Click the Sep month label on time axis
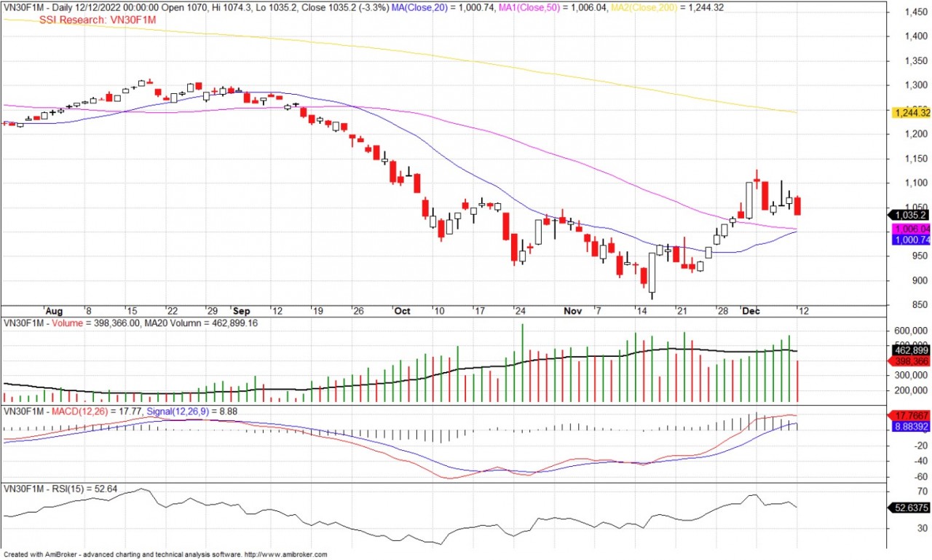The height and width of the screenshot is (560, 932). (241, 310)
